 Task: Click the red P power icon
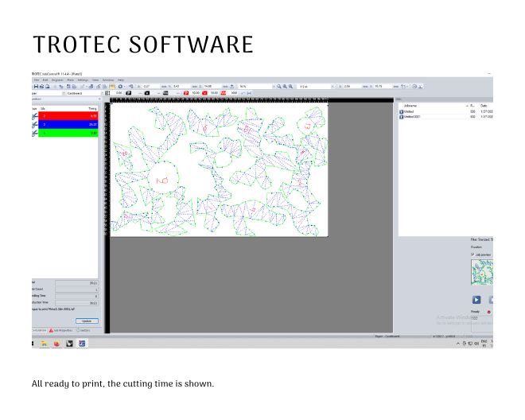pyautogui.click(x=186, y=93)
